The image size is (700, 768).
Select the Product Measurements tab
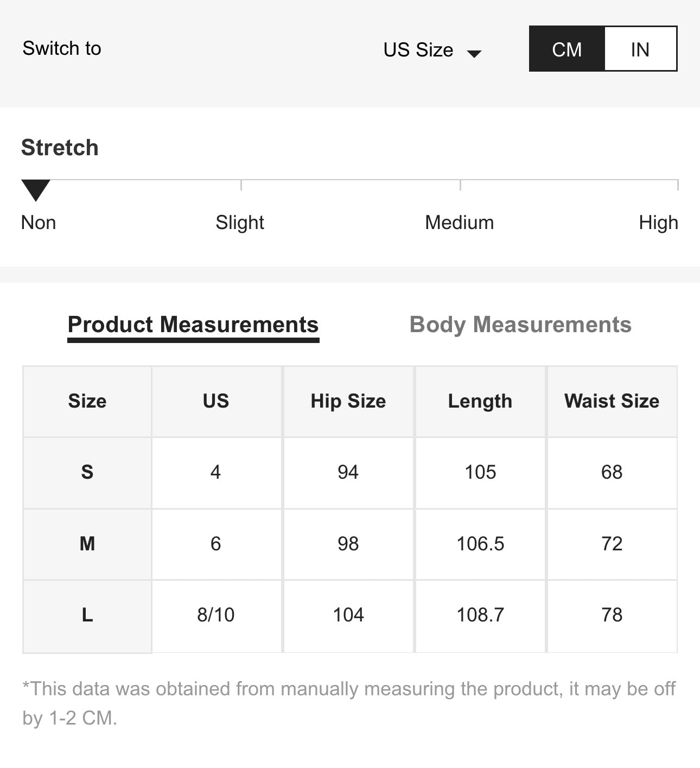tap(193, 325)
